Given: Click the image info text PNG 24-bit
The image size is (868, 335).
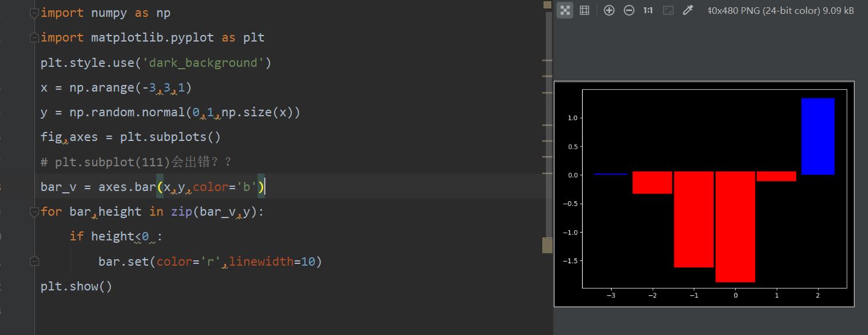Looking at the screenshot, I should tap(781, 10).
